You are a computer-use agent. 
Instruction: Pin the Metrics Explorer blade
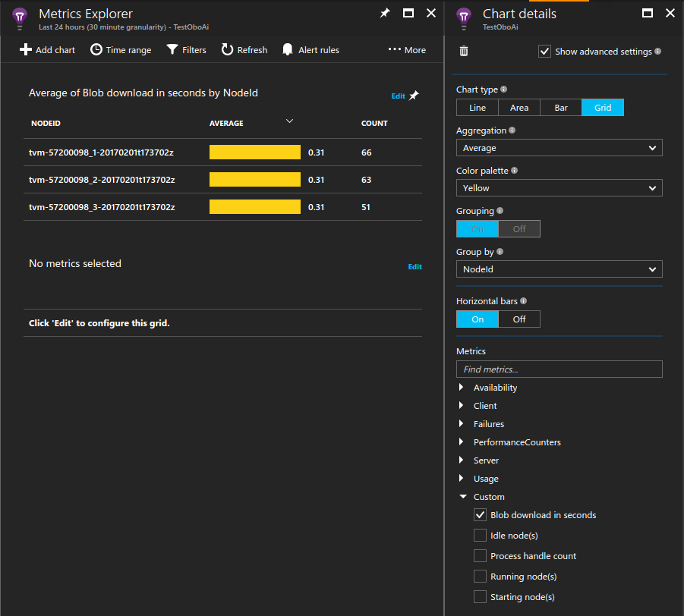385,13
